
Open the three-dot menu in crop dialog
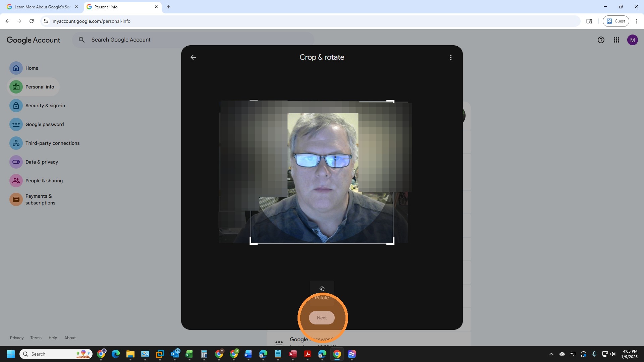pos(450,57)
